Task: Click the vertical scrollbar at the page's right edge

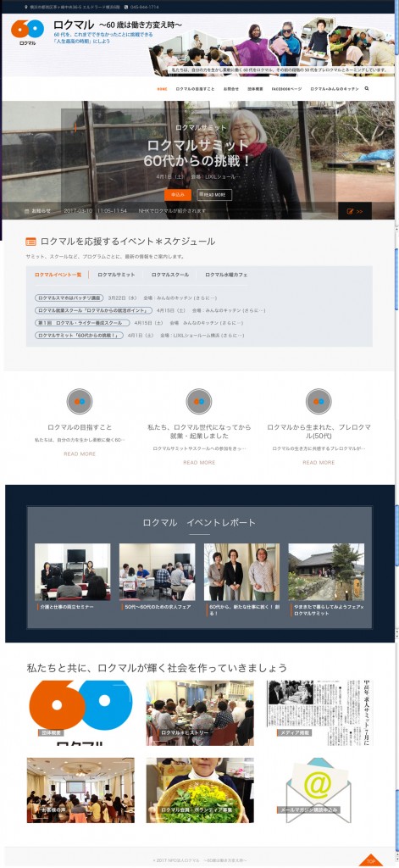Action: pyautogui.click(x=396, y=434)
